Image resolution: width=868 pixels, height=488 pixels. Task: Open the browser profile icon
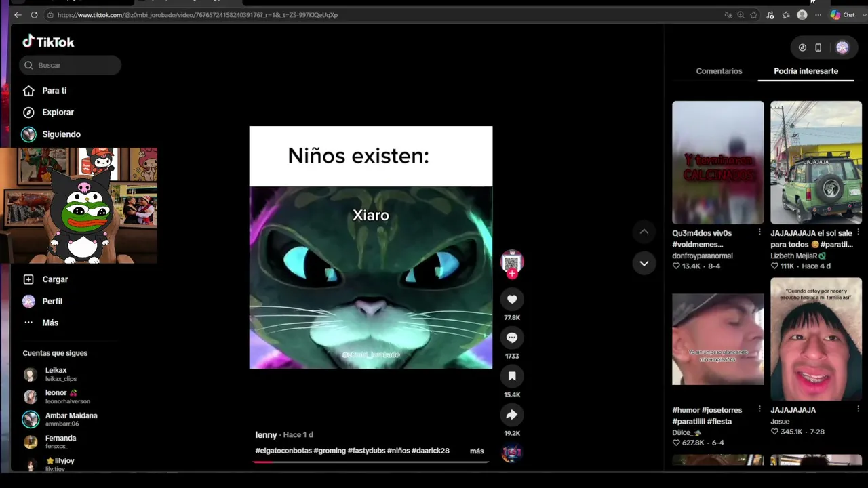point(802,15)
